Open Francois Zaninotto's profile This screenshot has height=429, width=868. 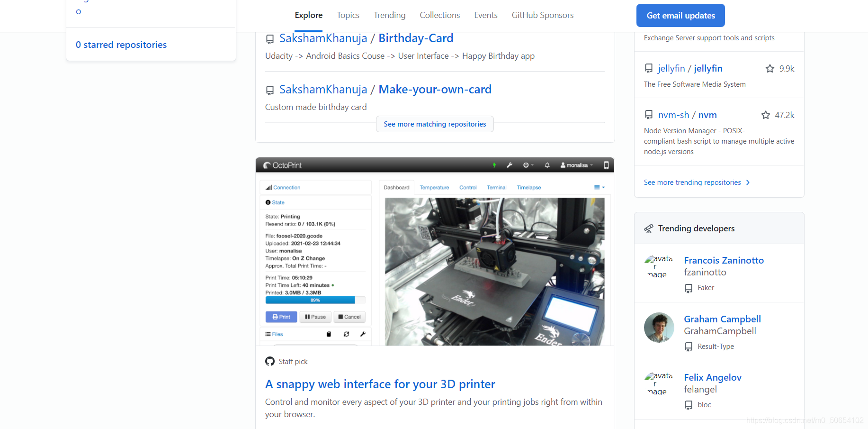point(724,260)
